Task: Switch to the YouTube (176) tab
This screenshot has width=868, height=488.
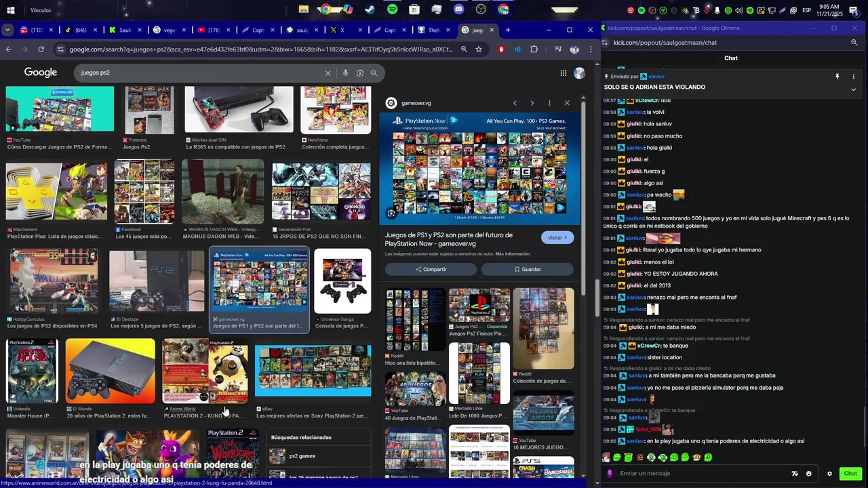Action: (208, 30)
